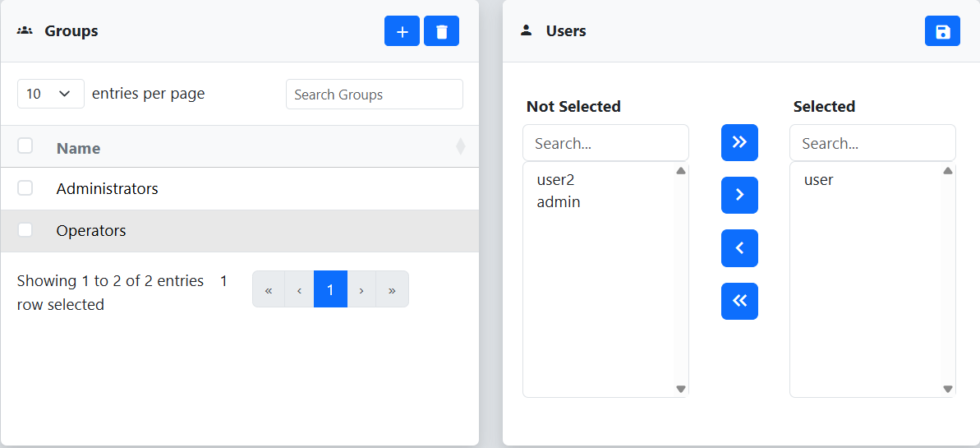Check the Operators row checkbox

pos(25,229)
